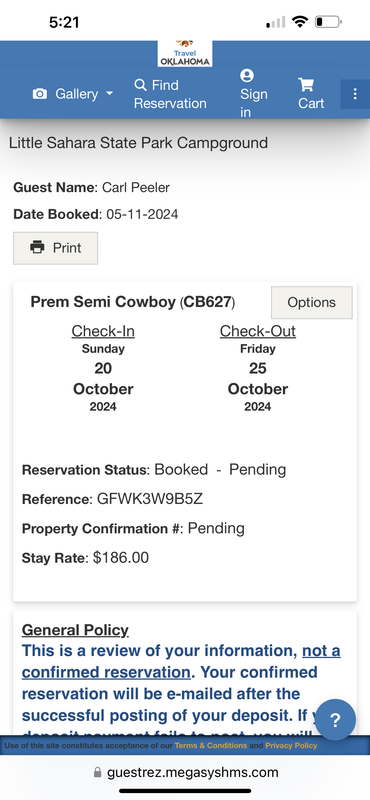Click the printer icon in Print
The height and width of the screenshot is (800, 370).
tap(37, 247)
